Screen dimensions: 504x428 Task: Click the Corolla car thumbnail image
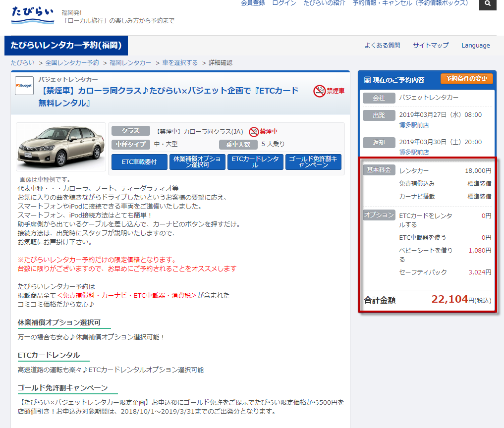coord(61,147)
